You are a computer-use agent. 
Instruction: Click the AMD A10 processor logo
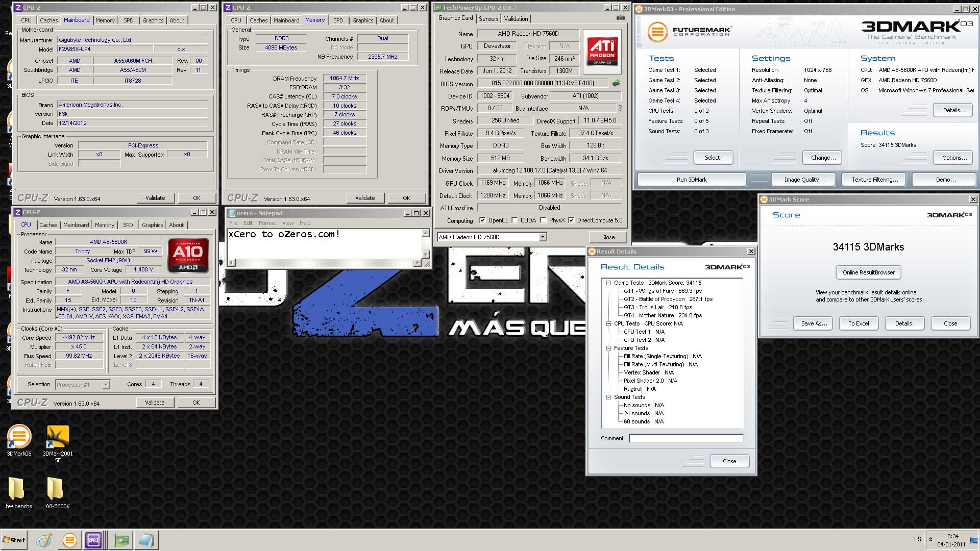188,255
